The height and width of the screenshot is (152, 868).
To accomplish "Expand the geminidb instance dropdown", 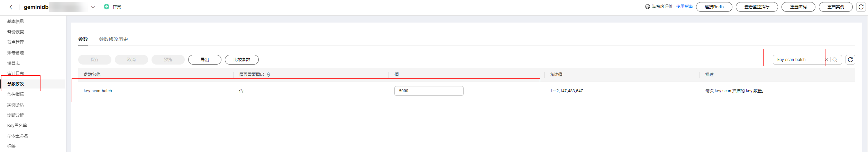I will click(x=93, y=7).
